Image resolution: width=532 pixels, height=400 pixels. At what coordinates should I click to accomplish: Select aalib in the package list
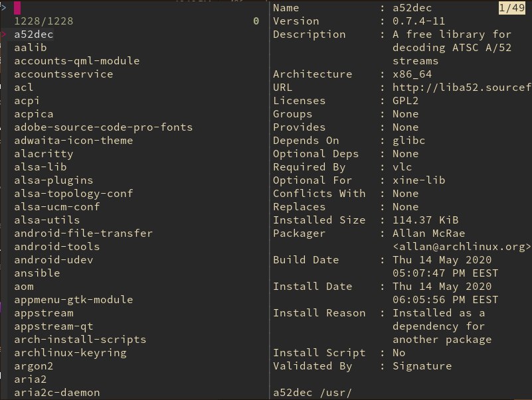click(30, 48)
